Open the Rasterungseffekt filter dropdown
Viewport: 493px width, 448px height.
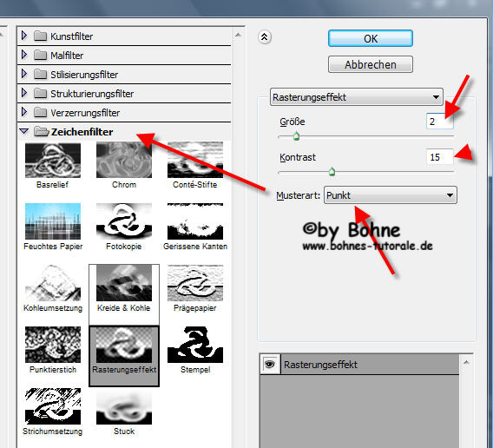click(357, 97)
